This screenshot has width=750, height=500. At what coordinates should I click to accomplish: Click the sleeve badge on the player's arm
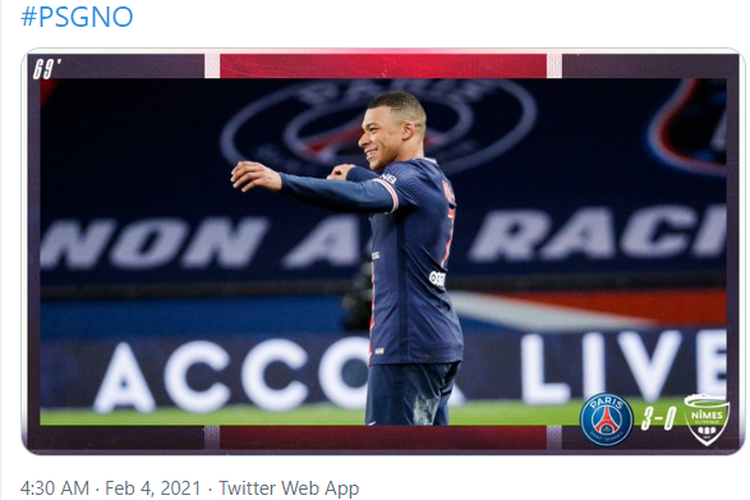(388, 179)
